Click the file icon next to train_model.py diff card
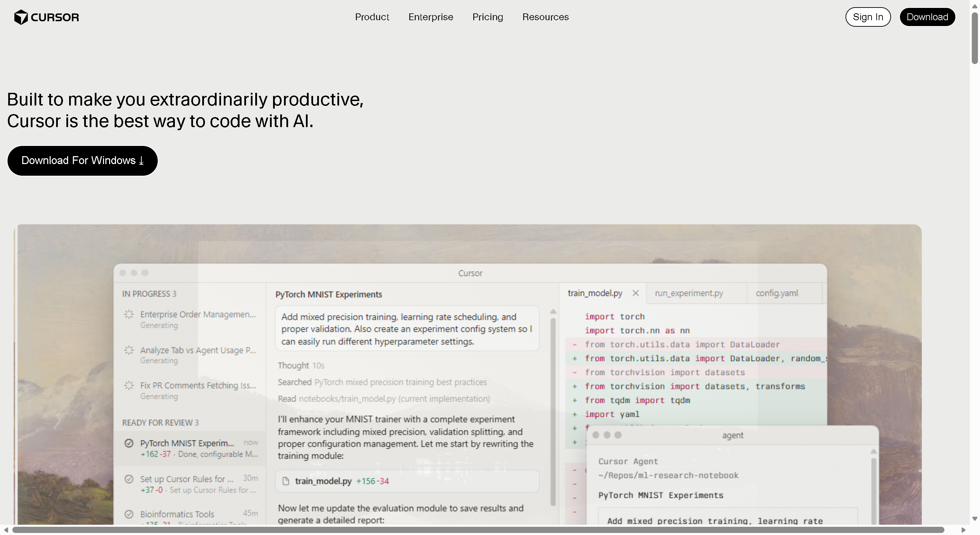Viewport: 980px width, 535px height. pos(286,481)
